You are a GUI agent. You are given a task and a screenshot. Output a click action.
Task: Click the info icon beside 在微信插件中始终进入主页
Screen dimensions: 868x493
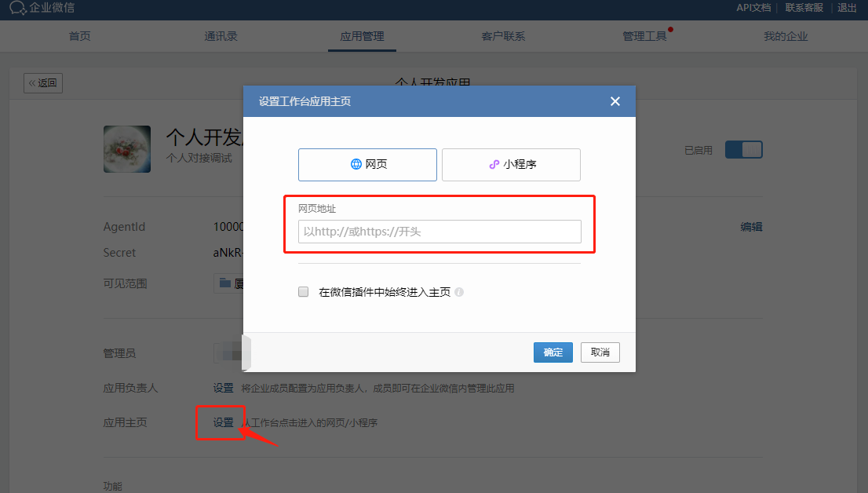pyautogui.click(x=459, y=292)
